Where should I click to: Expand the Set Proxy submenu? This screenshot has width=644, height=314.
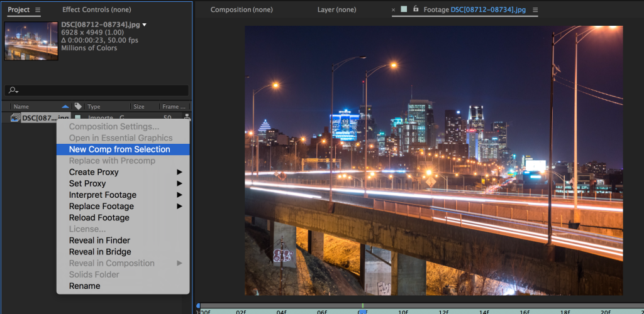[x=179, y=183]
